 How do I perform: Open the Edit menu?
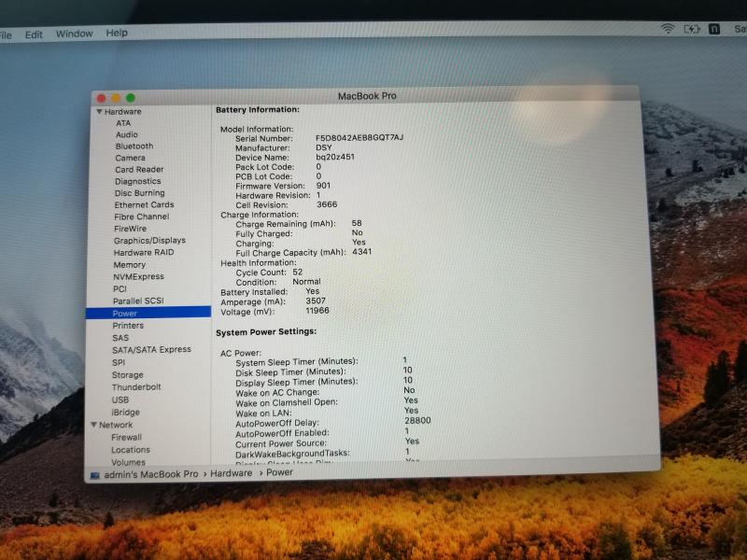pos(34,35)
